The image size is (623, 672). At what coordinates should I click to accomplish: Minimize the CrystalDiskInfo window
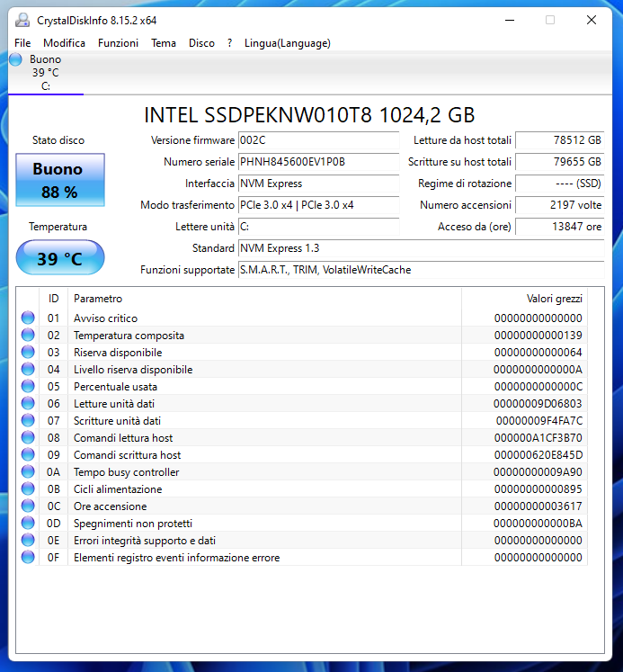pos(510,20)
